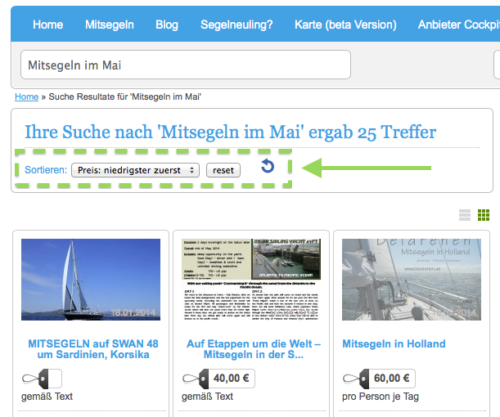500x417 pixels.
Task: Open Auf Etappen um die Welt listing
Action: point(253,349)
